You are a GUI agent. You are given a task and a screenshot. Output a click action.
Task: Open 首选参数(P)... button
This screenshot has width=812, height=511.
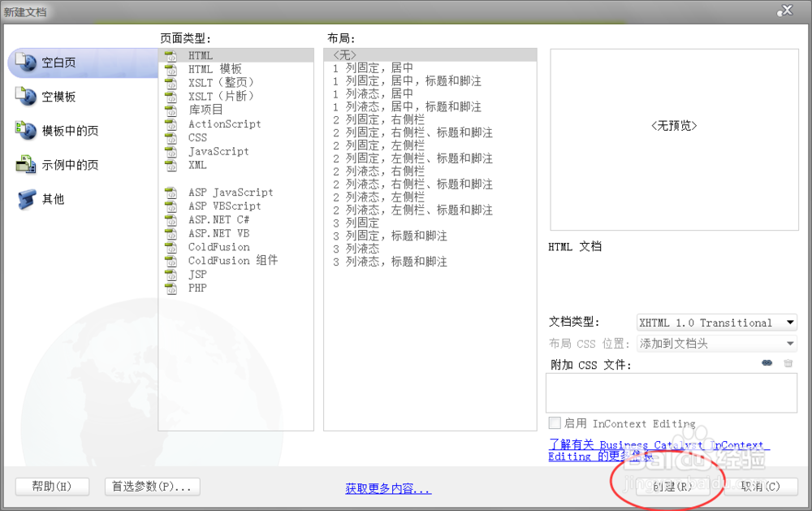(153, 486)
